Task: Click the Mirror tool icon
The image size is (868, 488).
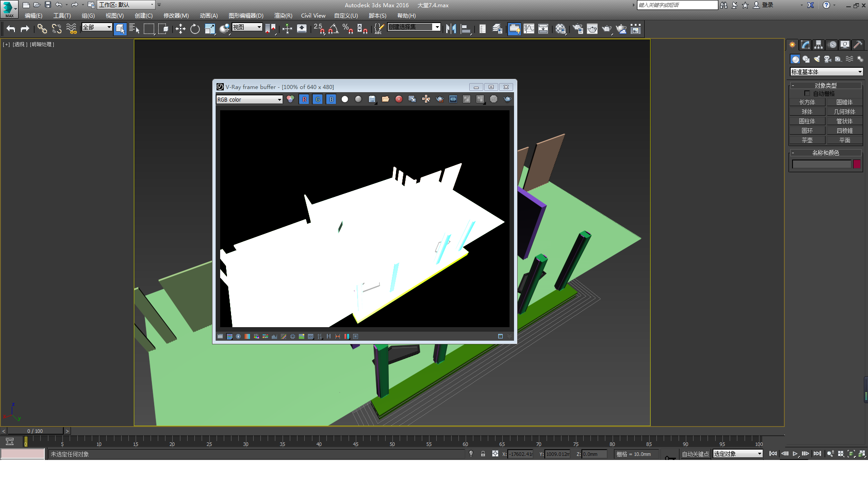Action: [x=451, y=29]
